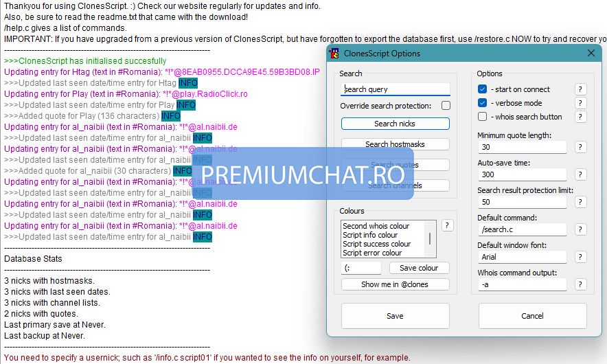Edit the Minimum quote length field
The image size is (607, 364).
523,147
